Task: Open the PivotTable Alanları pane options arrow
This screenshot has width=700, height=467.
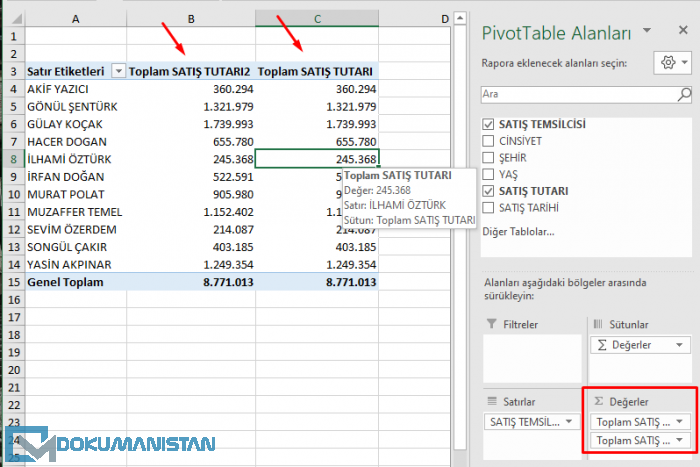Action: [x=646, y=30]
